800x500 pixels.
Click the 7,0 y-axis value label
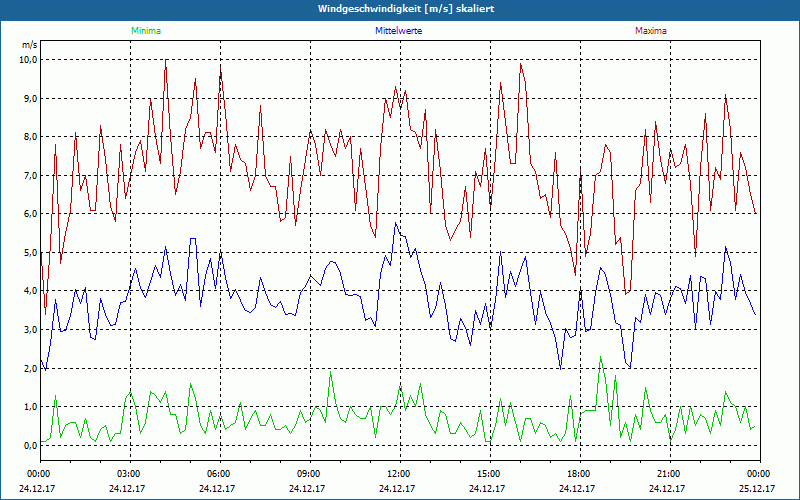click(x=28, y=176)
